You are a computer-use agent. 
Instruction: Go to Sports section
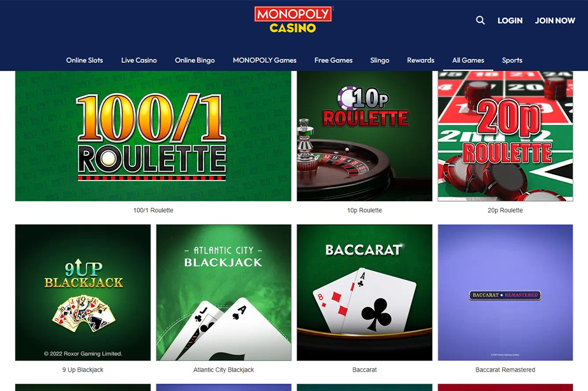(x=512, y=61)
